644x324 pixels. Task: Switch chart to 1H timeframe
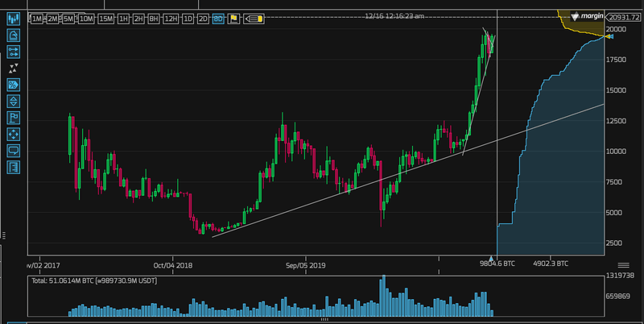pos(123,19)
